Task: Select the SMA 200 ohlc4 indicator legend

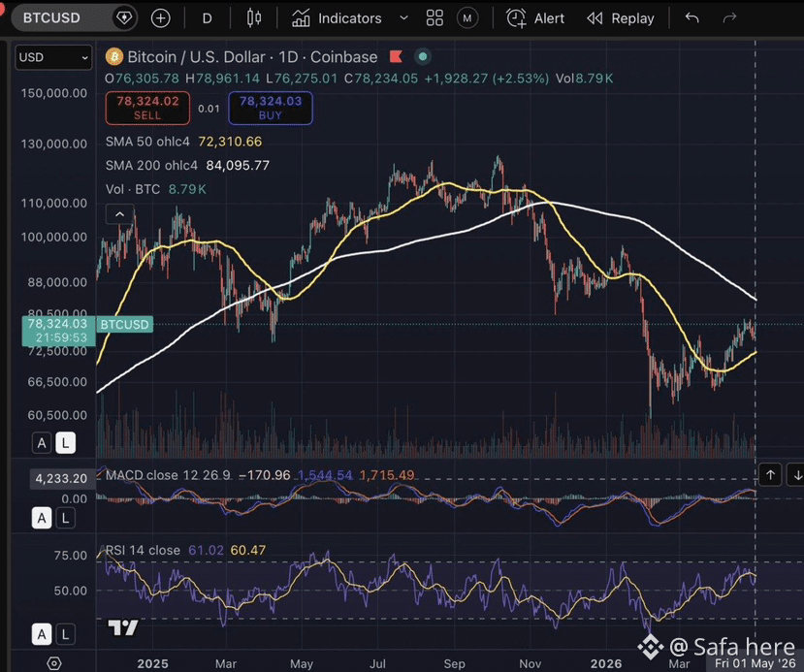Action: [151, 166]
